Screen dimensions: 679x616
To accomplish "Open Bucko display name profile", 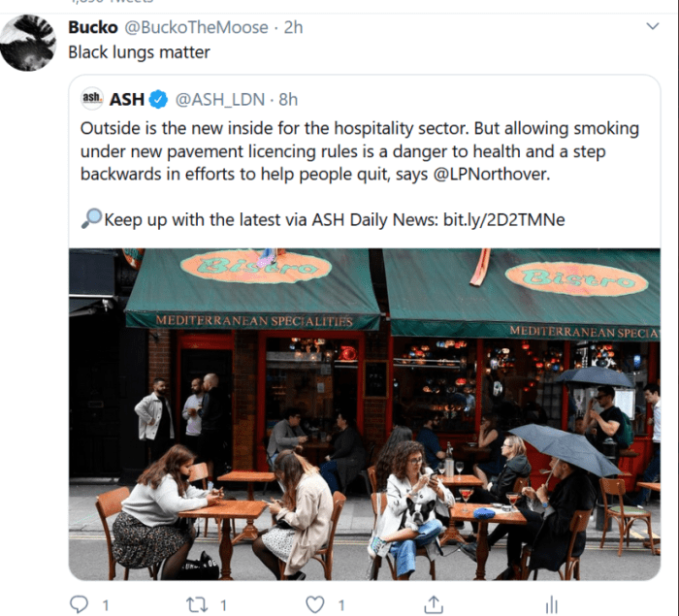I will pos(93,27).
